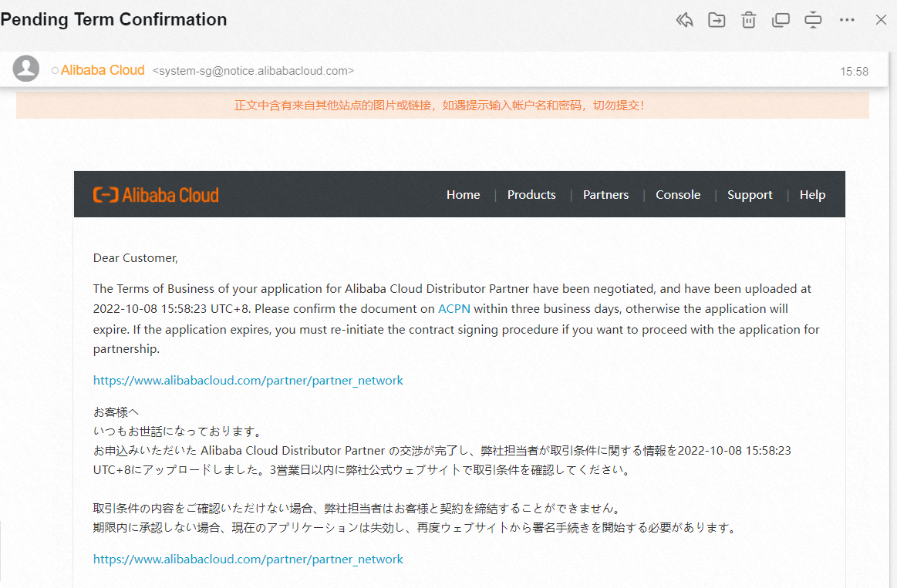Click the Dear Customer greeting line

(136, 258)
